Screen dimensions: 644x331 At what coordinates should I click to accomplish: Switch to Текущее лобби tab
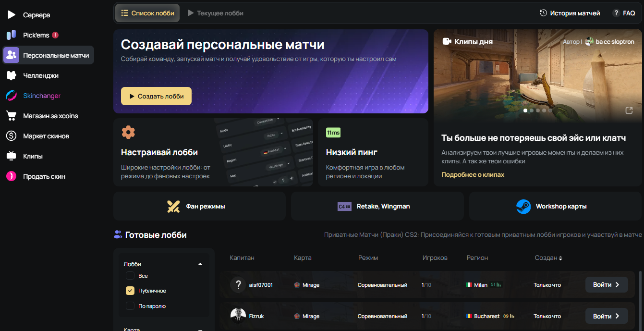[x=215, y=13]
